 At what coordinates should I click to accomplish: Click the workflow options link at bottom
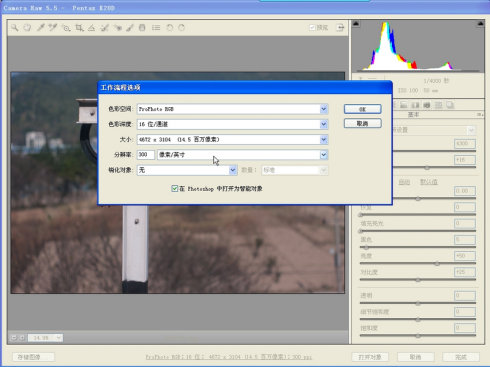pyautogui.click(x=229, y=357)
